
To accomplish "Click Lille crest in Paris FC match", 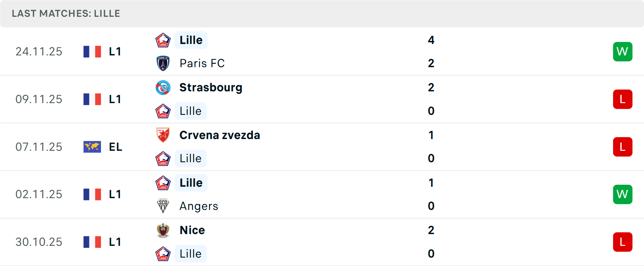I will click(x=163, y=40).
